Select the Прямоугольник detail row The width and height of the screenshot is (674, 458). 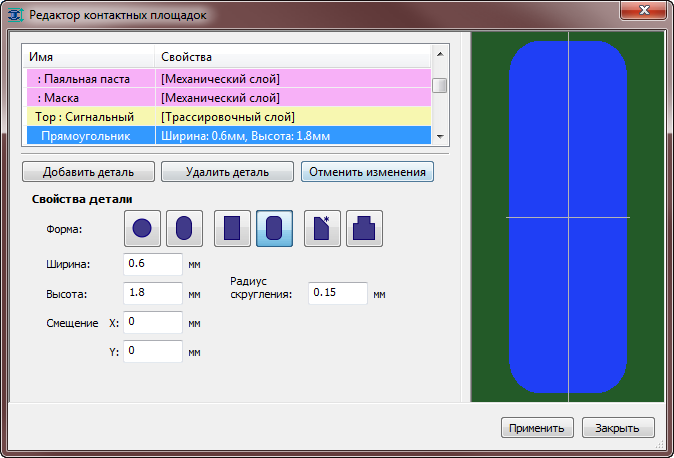click(x=229, y=136)
